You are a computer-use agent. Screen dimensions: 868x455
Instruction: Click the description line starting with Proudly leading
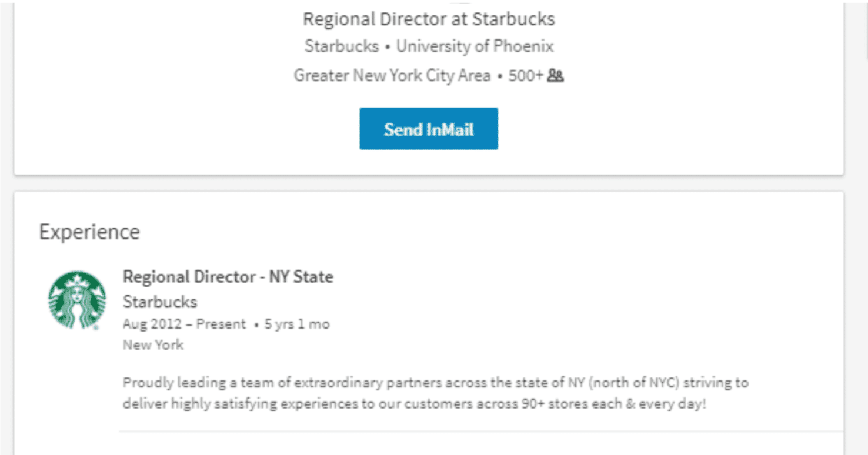coord(436,383)
